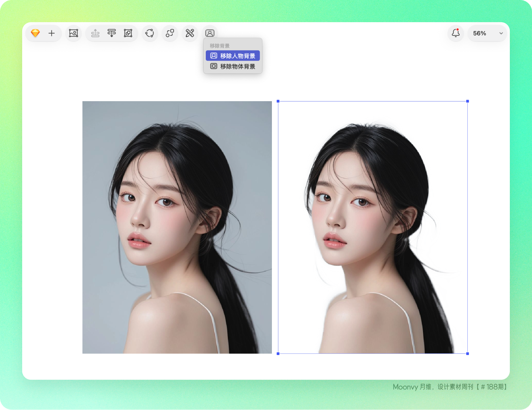Select the image edit tool icon

point(74,33)
